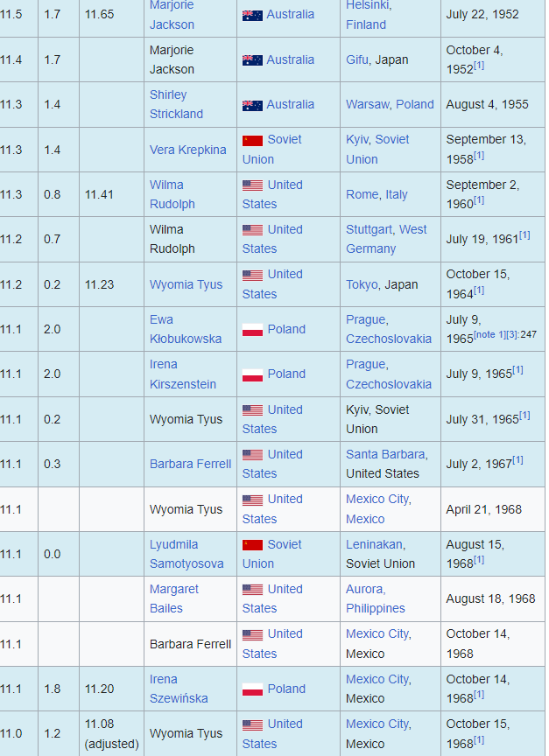Image resolution: width=549 pixels, height=756 pixels.
Task: Open reference [1] after July 19, 1961
Action: tap(524, 234)
